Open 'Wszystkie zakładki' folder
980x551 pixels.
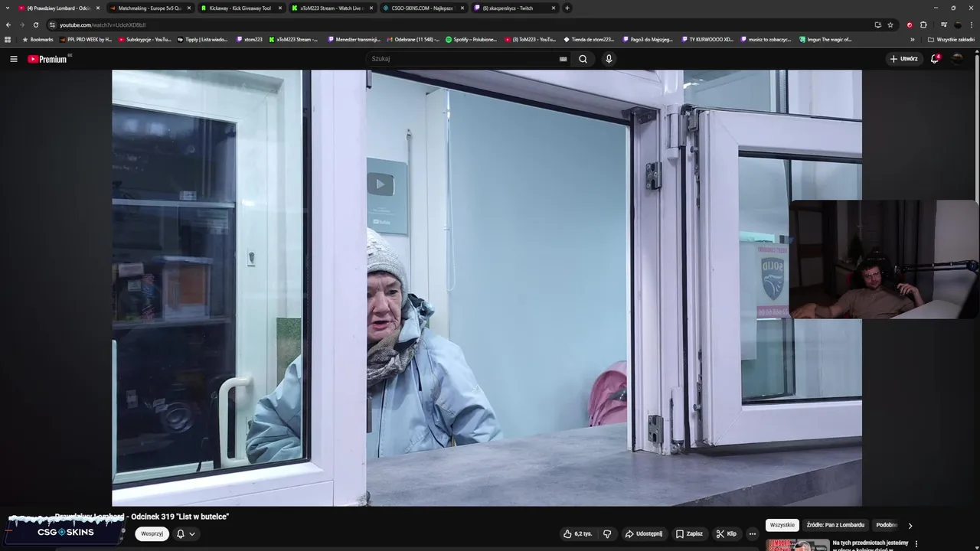pyautogui.click(x=951, y=39)
